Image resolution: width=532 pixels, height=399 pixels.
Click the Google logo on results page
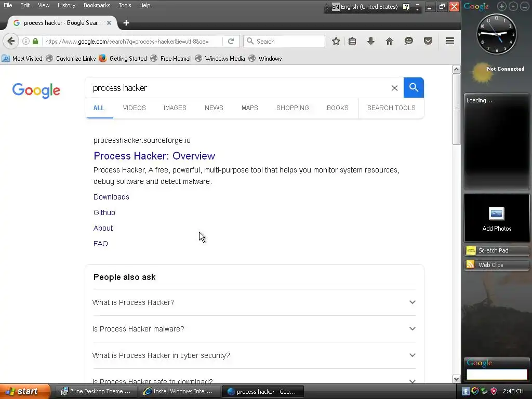coord(36,90)
